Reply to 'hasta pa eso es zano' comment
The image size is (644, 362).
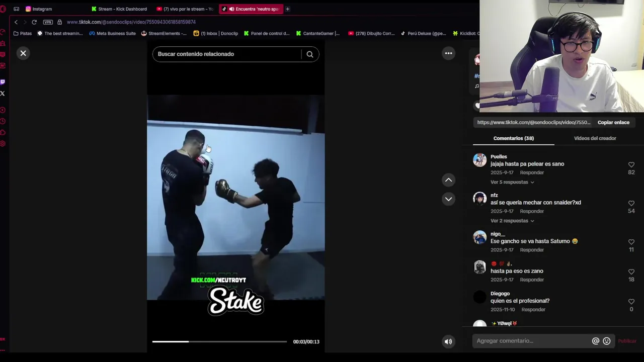click(532, 280)
